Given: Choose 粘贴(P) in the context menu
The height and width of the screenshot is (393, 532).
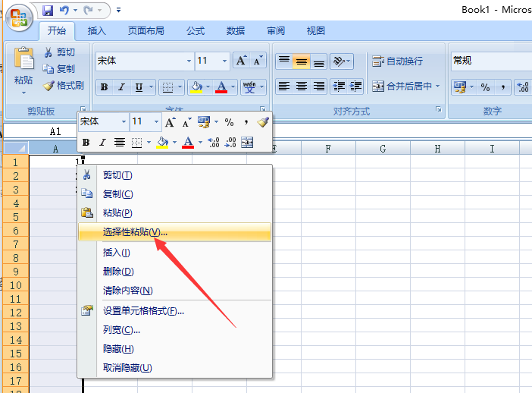Looking at the screenshot, I should pos(175,213).
